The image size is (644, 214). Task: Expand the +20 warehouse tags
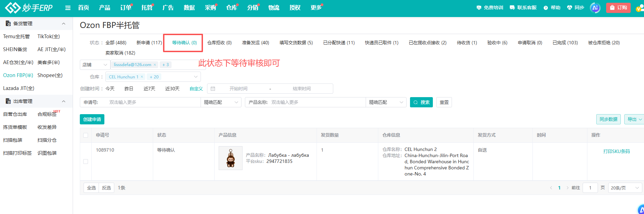pos(154,77)
